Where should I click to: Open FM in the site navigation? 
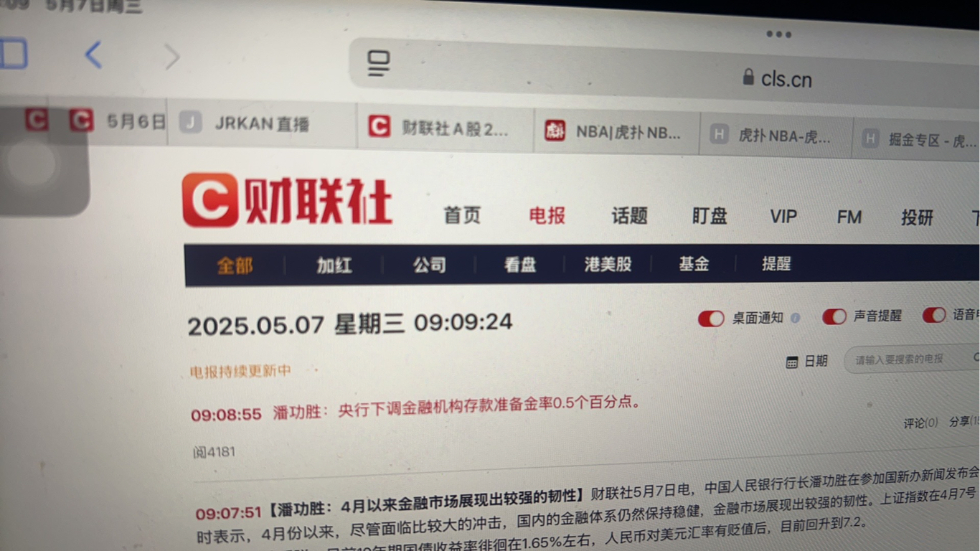pos(849,217)
